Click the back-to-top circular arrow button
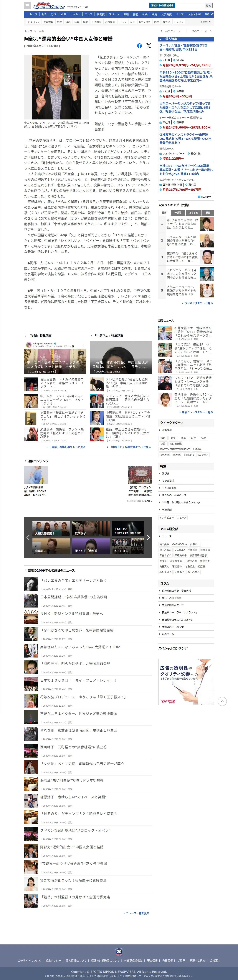238x980 pixels. click(x=222, y=701)
